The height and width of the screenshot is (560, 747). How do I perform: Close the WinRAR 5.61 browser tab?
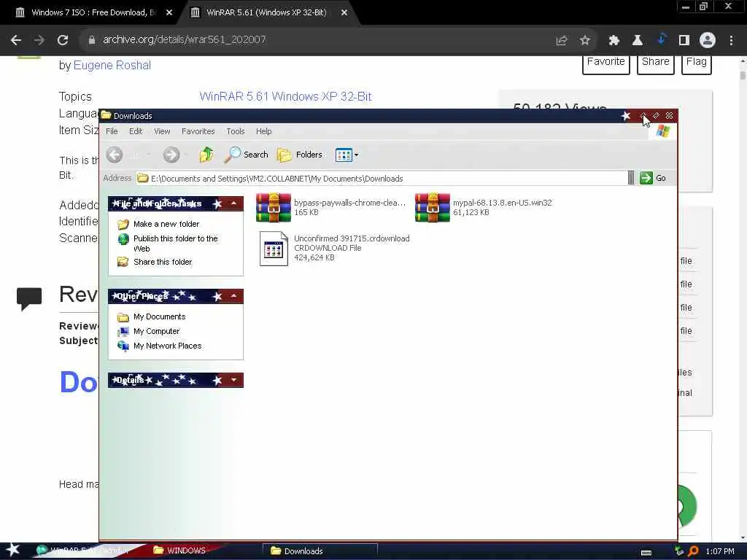pos(344,13)
